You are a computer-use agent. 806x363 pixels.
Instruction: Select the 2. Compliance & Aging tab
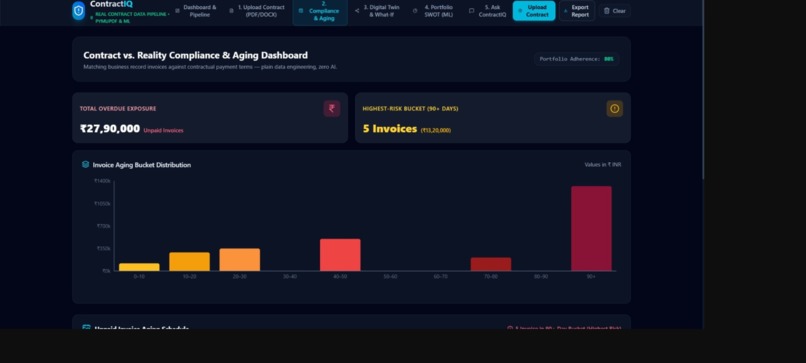point(320,11)
